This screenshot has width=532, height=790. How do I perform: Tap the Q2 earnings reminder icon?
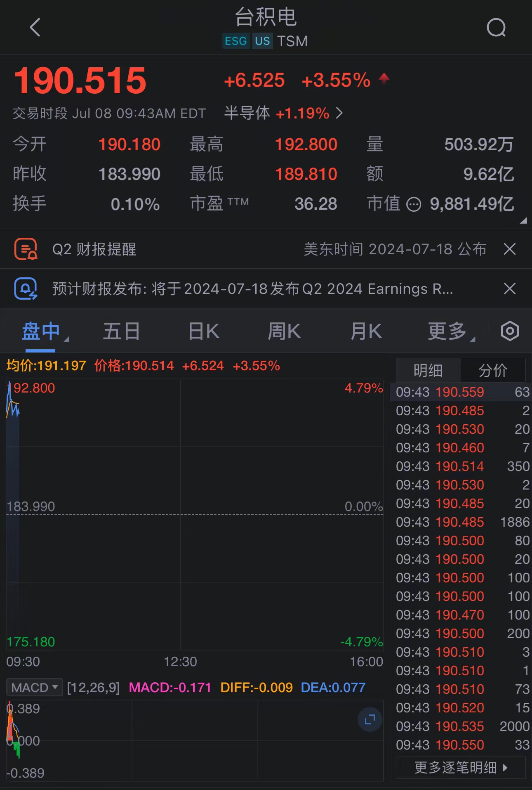26,249
